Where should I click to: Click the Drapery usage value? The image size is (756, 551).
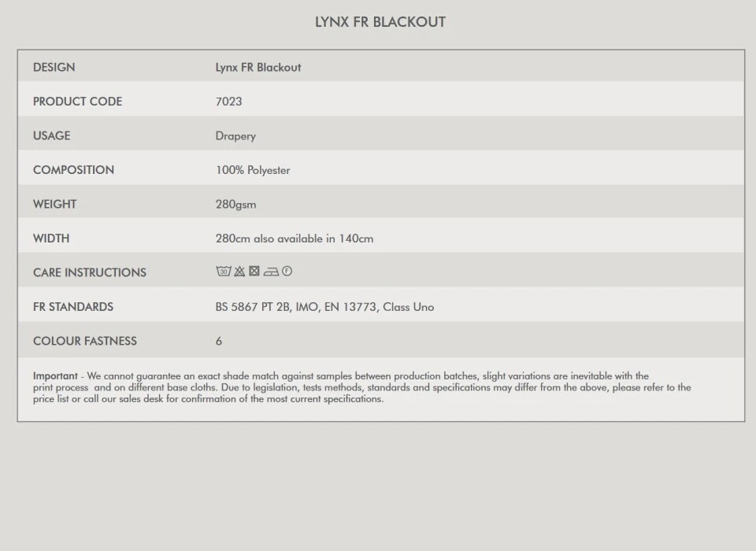pos(235,136)
